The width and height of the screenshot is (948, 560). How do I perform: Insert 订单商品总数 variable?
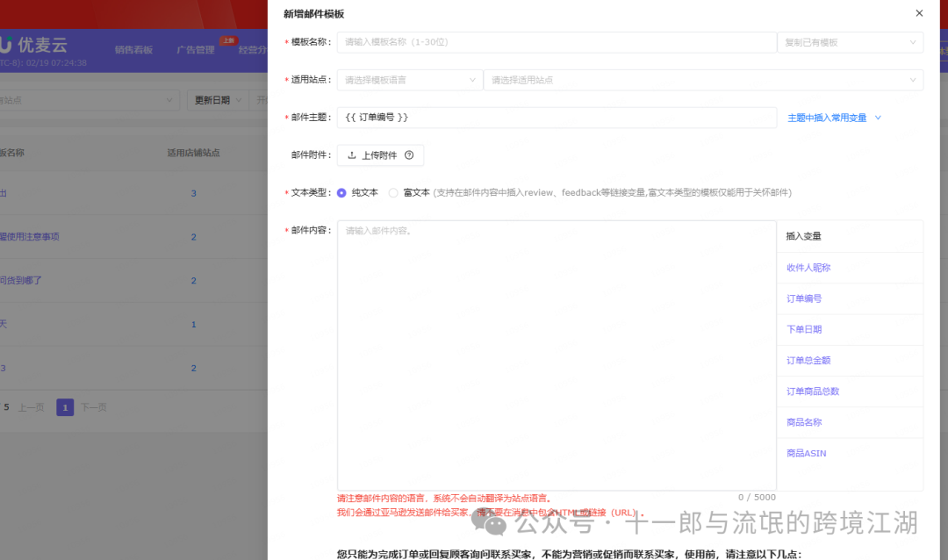tap(813, 391)
